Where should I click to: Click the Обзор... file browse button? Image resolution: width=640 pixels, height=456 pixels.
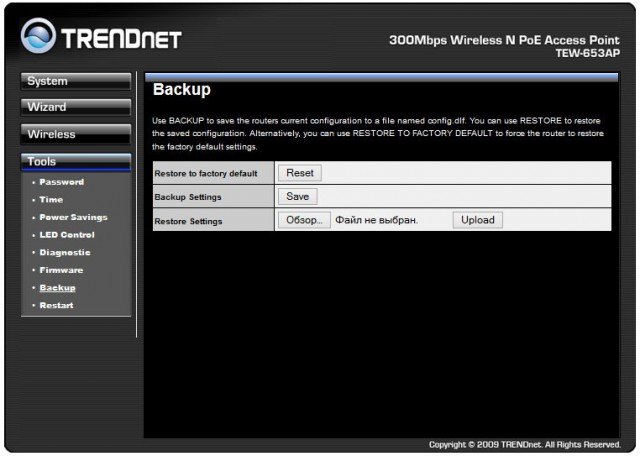tap(302, 220)
